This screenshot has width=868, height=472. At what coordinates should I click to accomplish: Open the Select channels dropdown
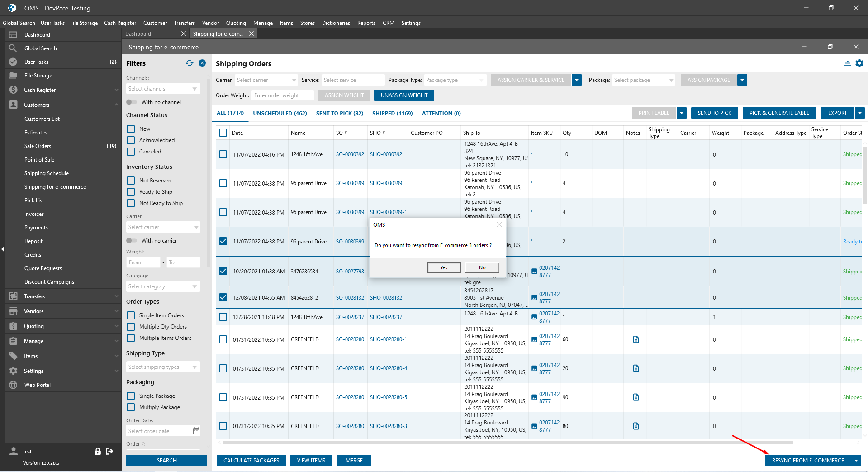[x=163, y=89]
